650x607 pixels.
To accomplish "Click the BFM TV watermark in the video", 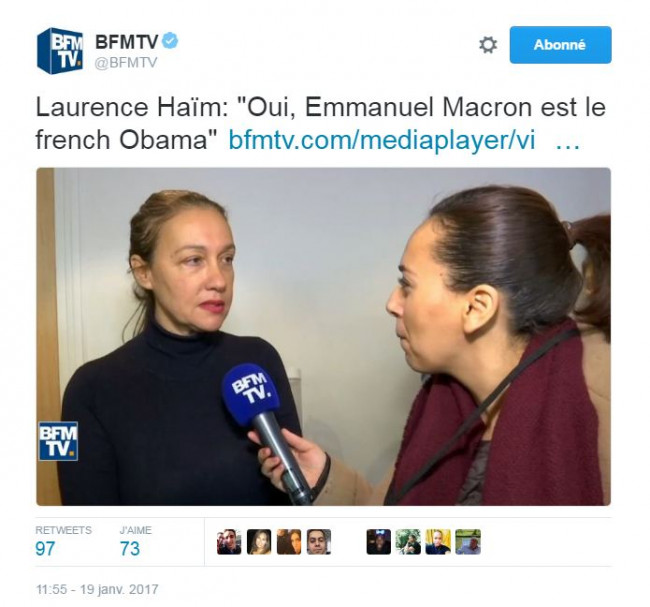I will (x=58, y=441).
